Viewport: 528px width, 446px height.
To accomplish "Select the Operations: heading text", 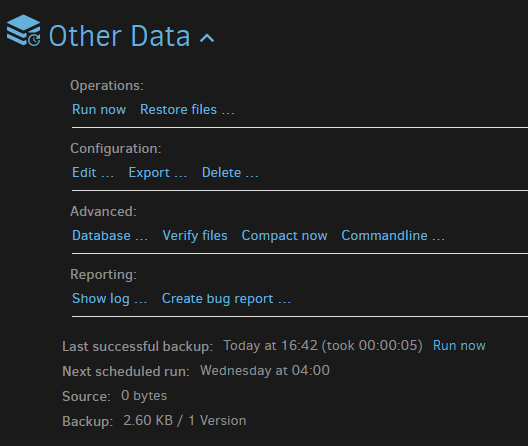I will 107,85.
